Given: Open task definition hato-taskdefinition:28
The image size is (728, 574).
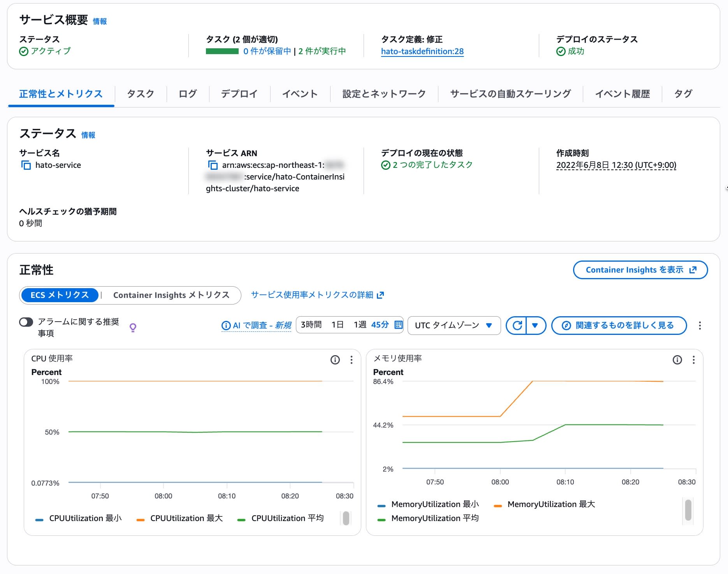Looking at the screenshot, I should point(422,51).
